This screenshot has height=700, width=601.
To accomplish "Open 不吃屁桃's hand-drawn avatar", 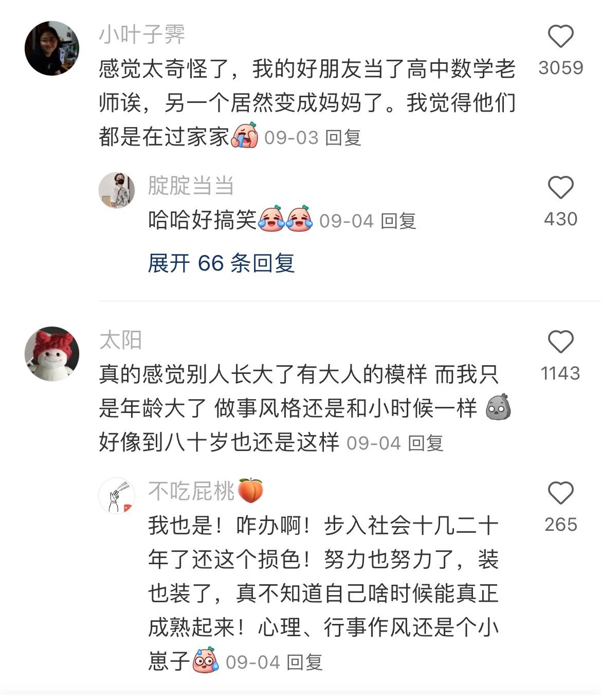I will (x=117, y=496).
